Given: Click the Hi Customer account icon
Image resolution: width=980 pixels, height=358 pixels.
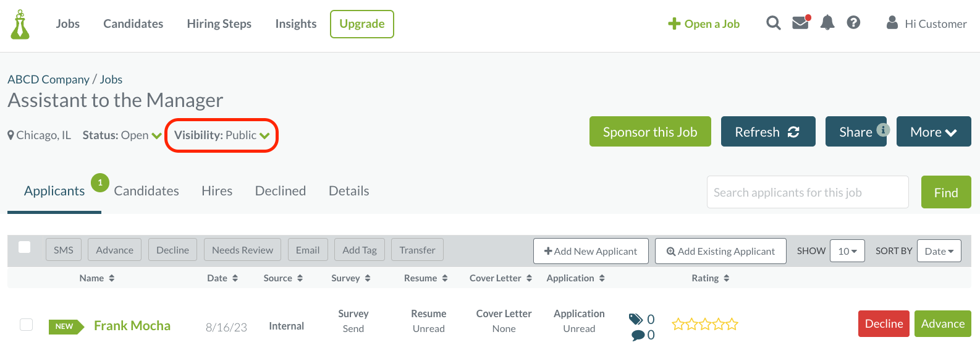Looking at the screenshot, I should [x=892, y=22].
